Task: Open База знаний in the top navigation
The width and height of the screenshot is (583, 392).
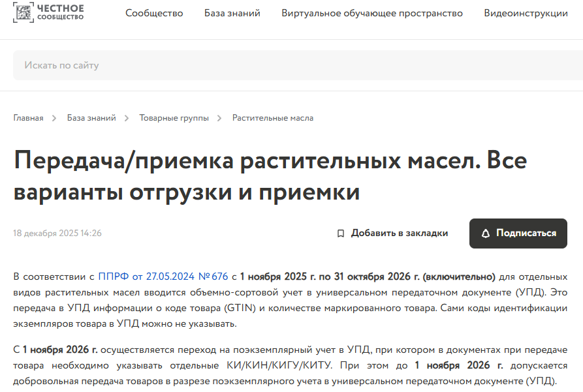Action: click(x=232, y=13)
